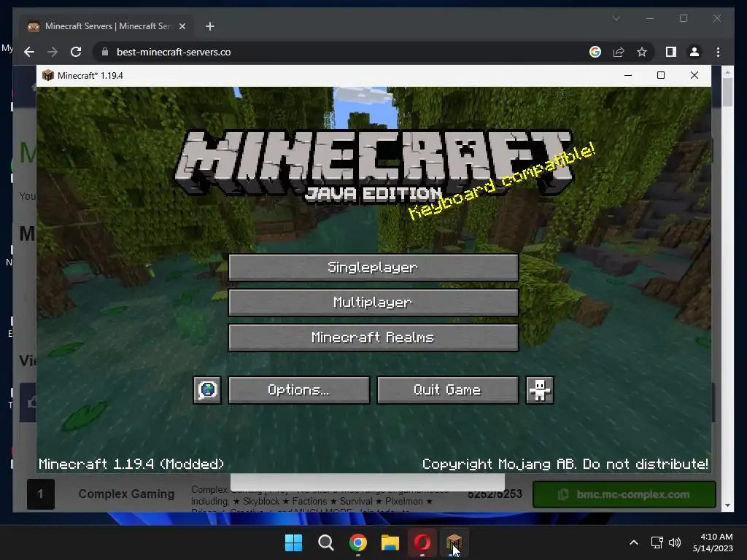Open the Windows Start menu
Screen dimensions: 747x560
[x=293, y=542]
